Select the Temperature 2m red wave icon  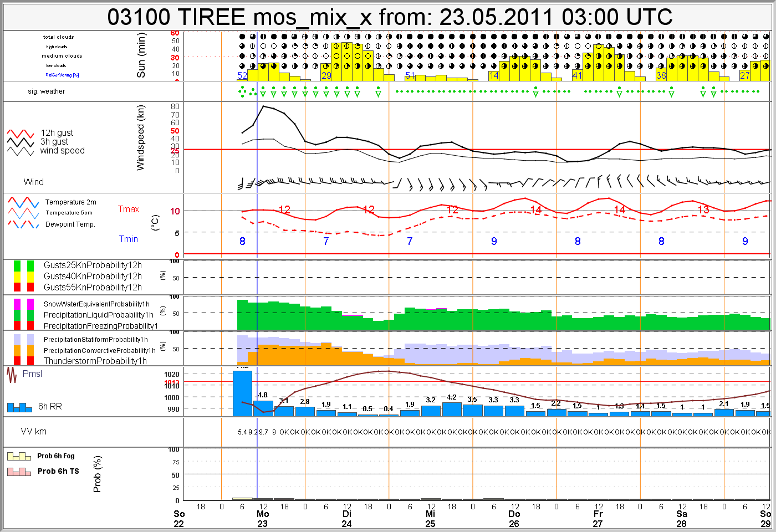[23, 202]
